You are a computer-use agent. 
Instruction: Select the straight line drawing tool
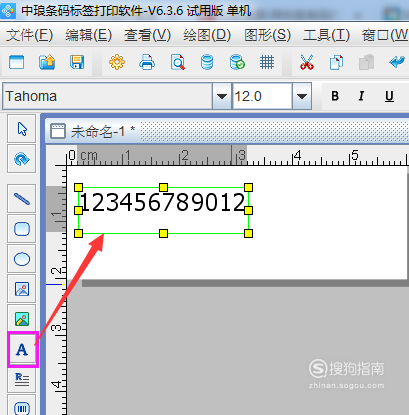point(22,199)
